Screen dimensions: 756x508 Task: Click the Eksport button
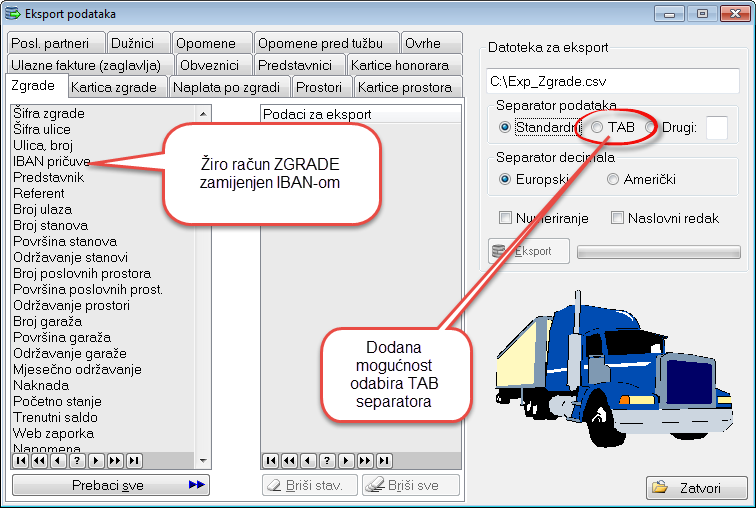tap(528, 251)
